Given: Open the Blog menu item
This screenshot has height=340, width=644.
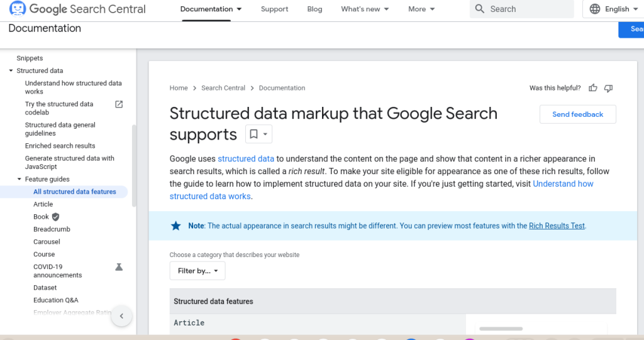Looking at the screenshot, I should pos(314,9).
